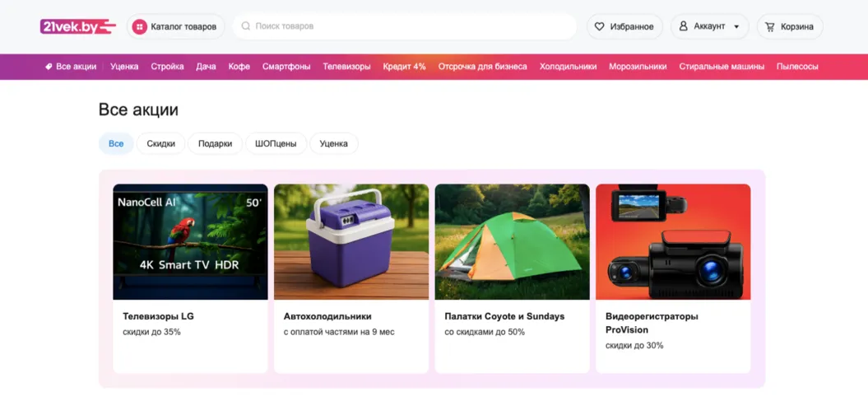
Task: Open the Телевизоры section
Action: coord(347,67)
